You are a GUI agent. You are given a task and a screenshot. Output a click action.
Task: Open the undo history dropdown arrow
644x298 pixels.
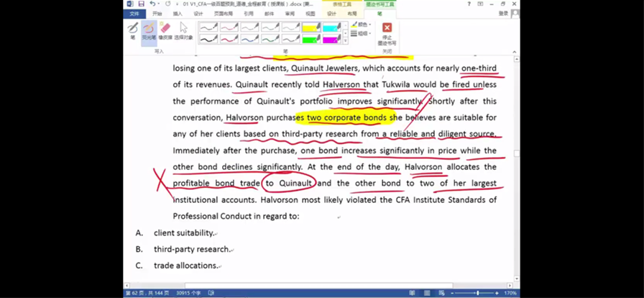pyautogui.click(x=159, y=4)
